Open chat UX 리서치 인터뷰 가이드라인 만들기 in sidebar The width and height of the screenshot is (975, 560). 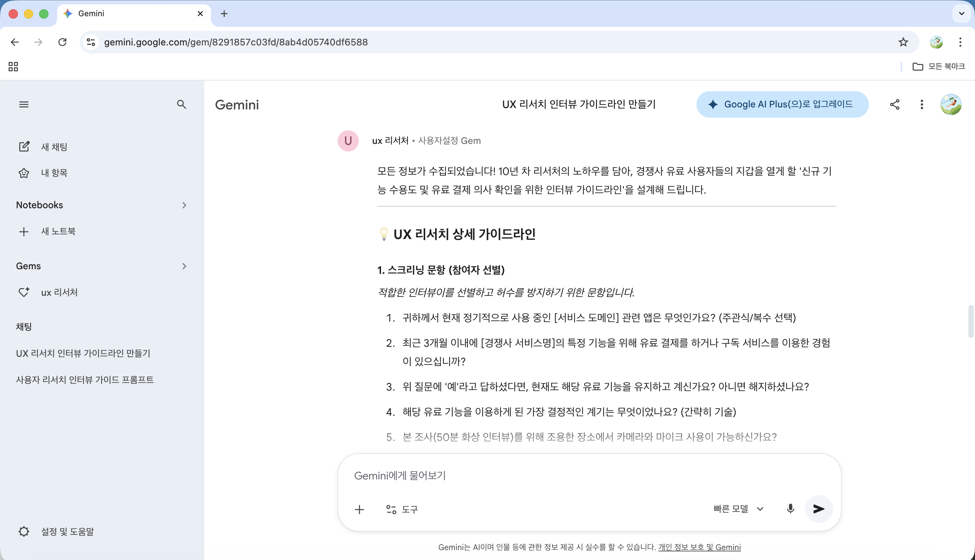(x=83, y=353)
